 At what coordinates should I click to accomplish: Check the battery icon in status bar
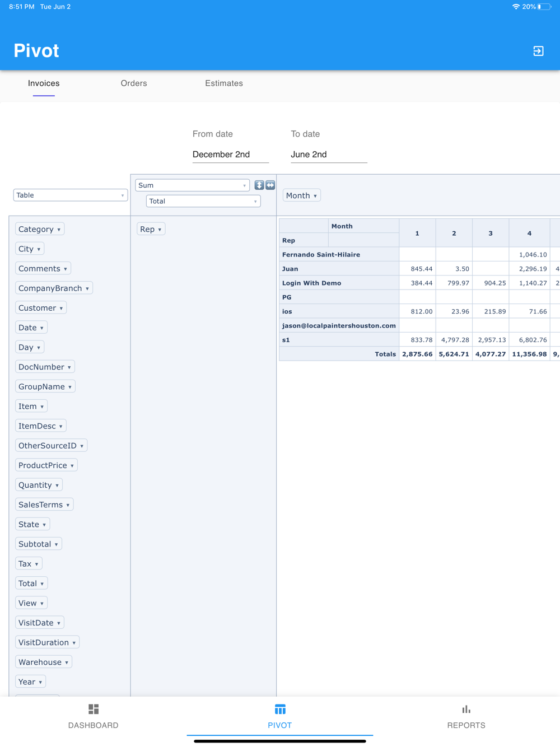[x=544, y=7]
